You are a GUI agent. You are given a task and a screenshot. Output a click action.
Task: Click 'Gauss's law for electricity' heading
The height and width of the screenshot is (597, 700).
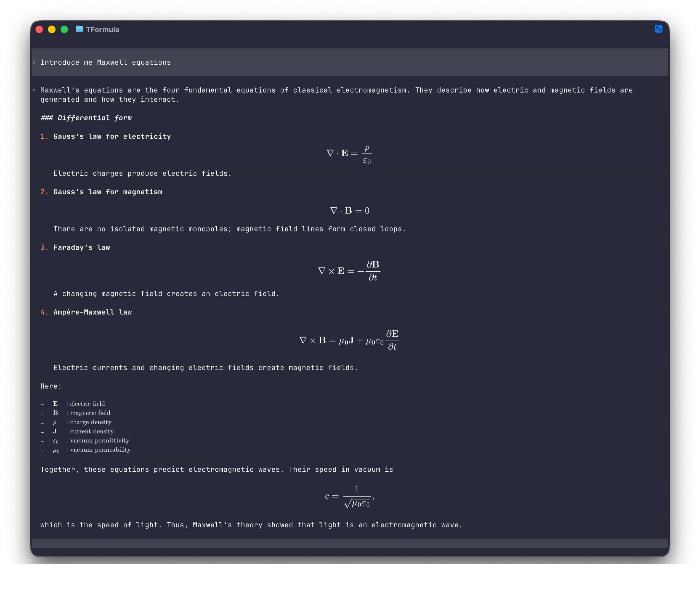[112, 136]
